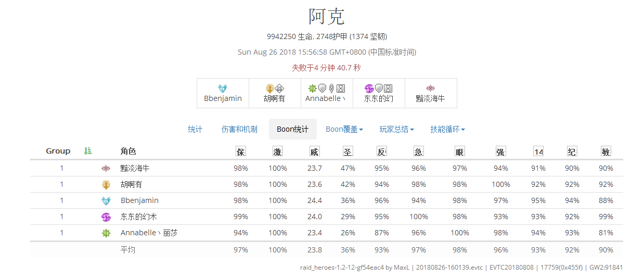Click the 威 boon column header icon
The image size is (644, 279).
314,151
